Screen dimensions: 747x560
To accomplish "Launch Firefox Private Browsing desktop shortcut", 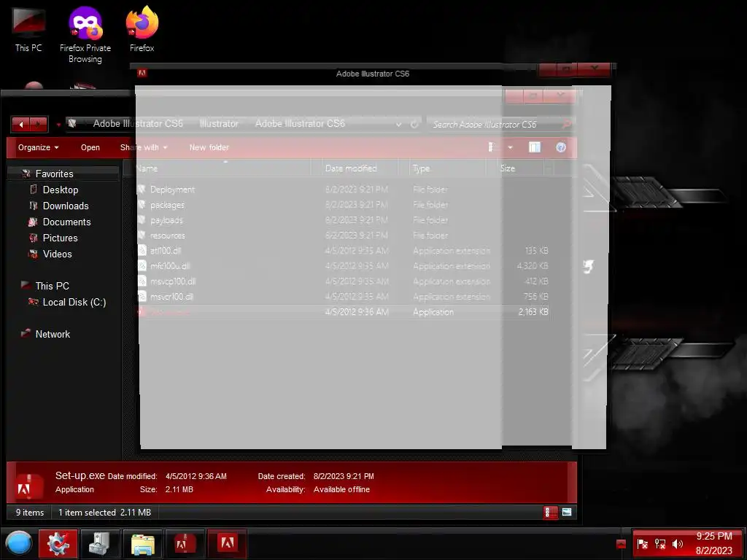I will pyautogui.click(x=85, y=34).
